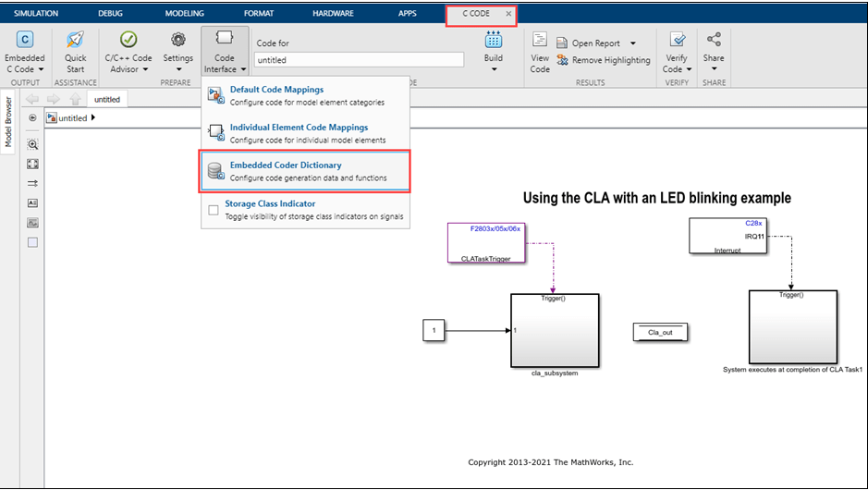Viewport: 868px width, 490px height.
Task: Open the Embedded Coder Dictionary
Action: click(x=305, y=171)
